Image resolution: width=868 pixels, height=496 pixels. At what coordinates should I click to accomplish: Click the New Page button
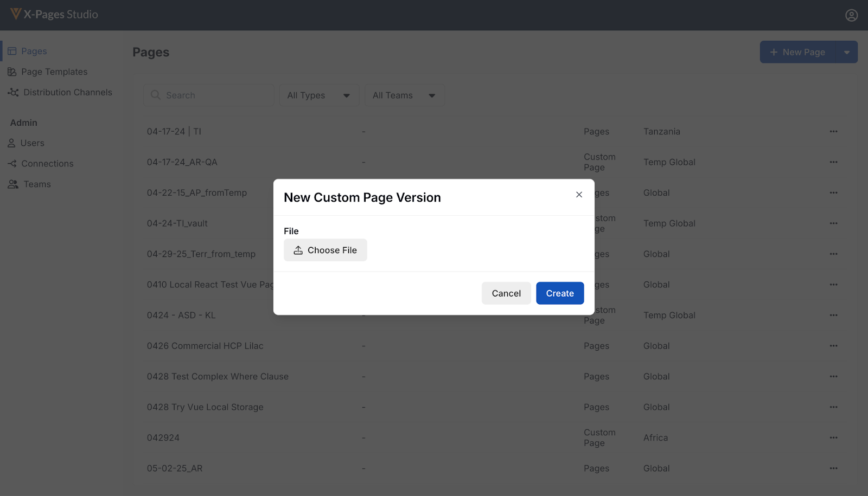(797, 52)
